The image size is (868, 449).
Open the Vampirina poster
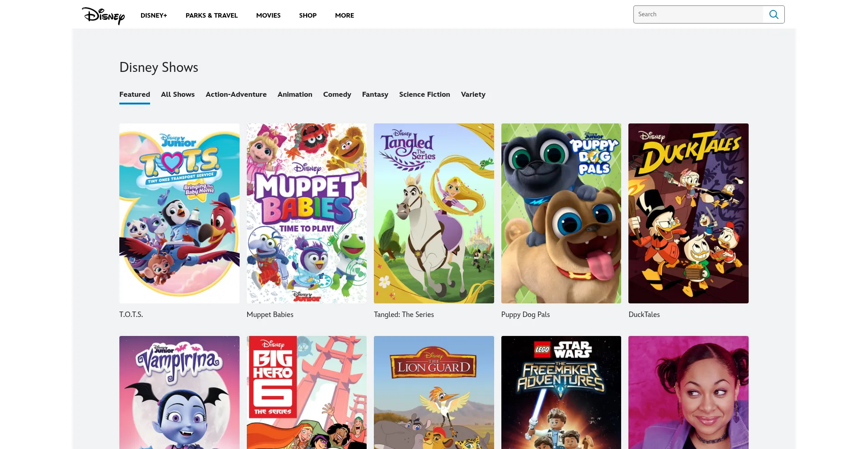(179, 392)
